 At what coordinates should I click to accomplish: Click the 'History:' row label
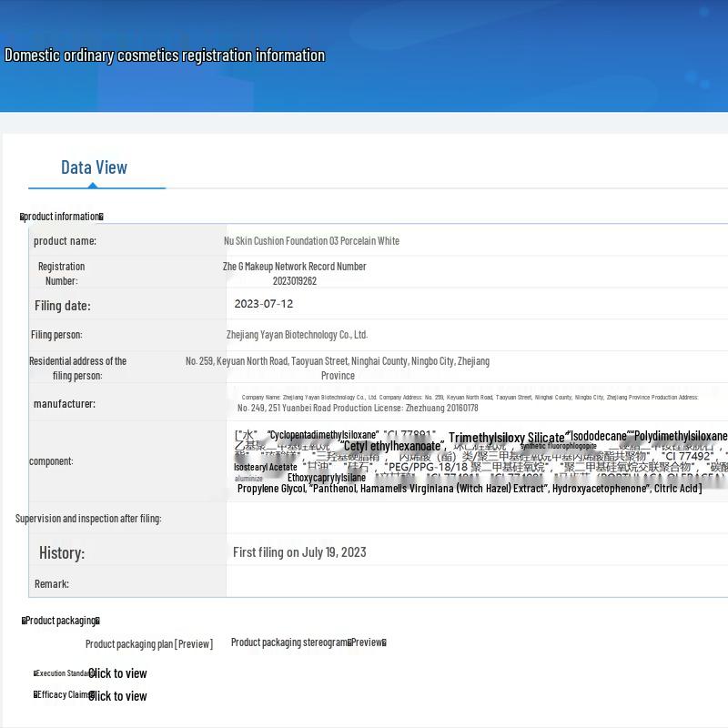[62, 553]
